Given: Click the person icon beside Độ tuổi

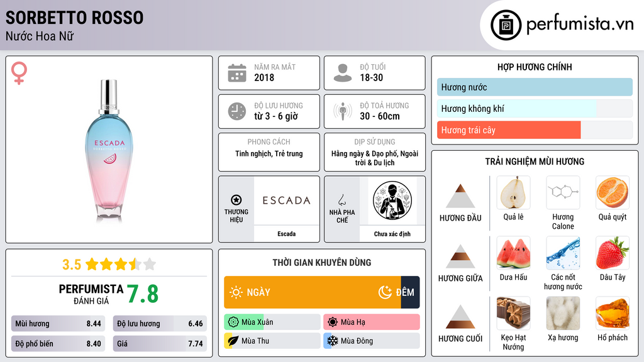Looking at the screenshot, I should [x=343, y=73].
